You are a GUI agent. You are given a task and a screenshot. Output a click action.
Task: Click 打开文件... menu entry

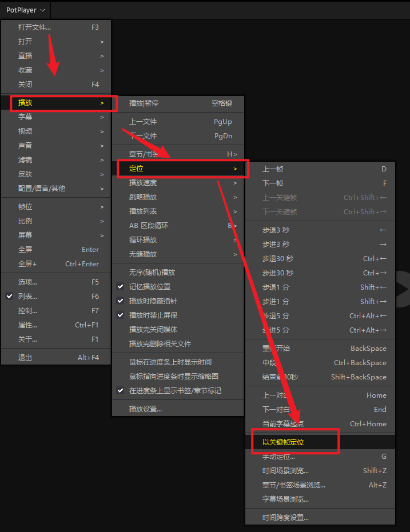34,27
